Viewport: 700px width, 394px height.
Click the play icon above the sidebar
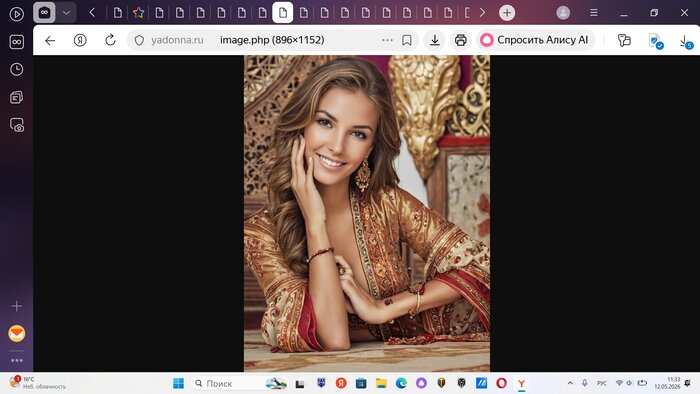click(17, 14)
